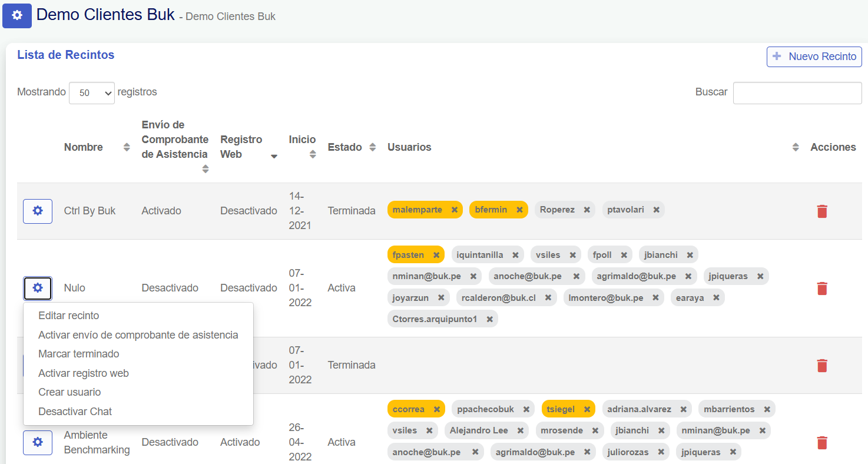Select Marcar terminado menu entry
This screenshot has height=464, width=868.
[x=78, y=354]
